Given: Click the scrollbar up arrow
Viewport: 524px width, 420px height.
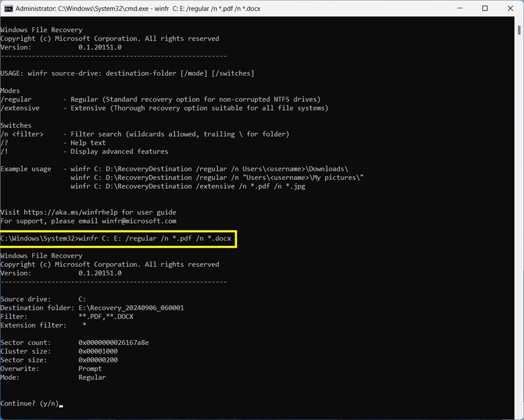Looking at the screenshot, I should pyautogui.click(x=518, y=22).
